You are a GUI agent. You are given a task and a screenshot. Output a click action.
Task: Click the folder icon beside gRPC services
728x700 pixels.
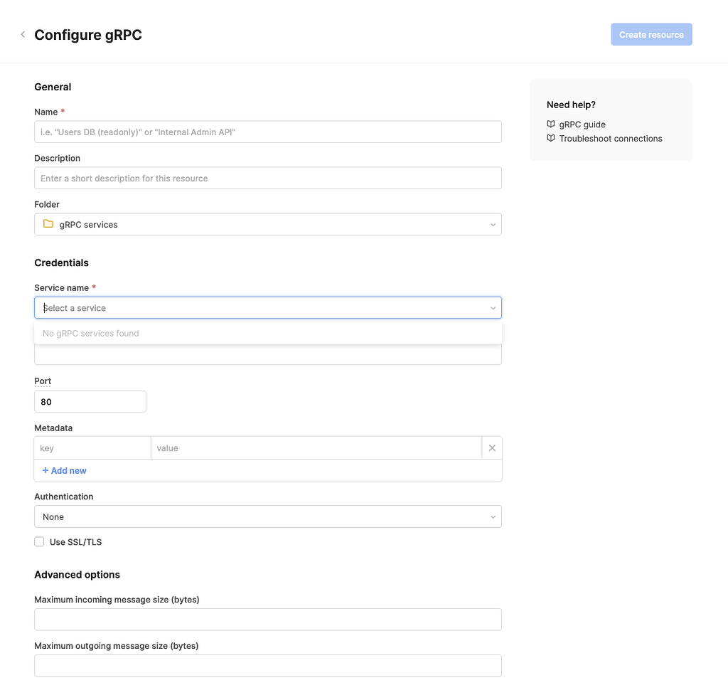pyautogui.click(x=48, y=223)
